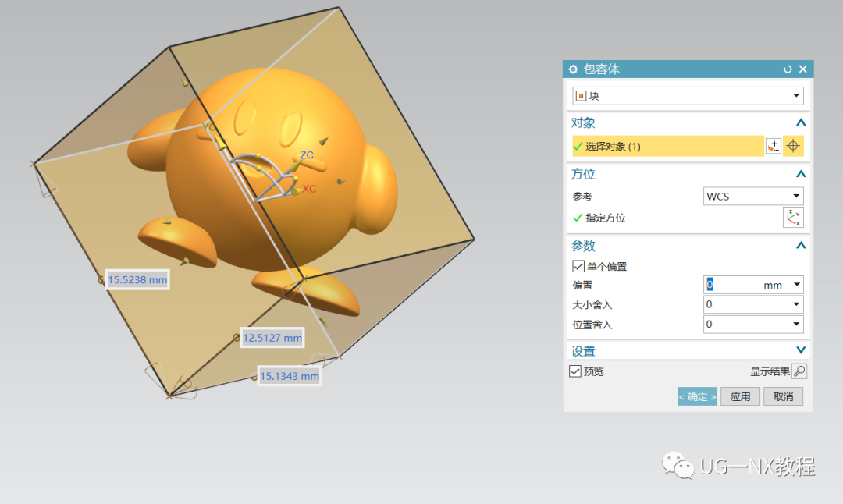
Task: Click the 指定方位 coordinate system icon
Action: point(793,218)
